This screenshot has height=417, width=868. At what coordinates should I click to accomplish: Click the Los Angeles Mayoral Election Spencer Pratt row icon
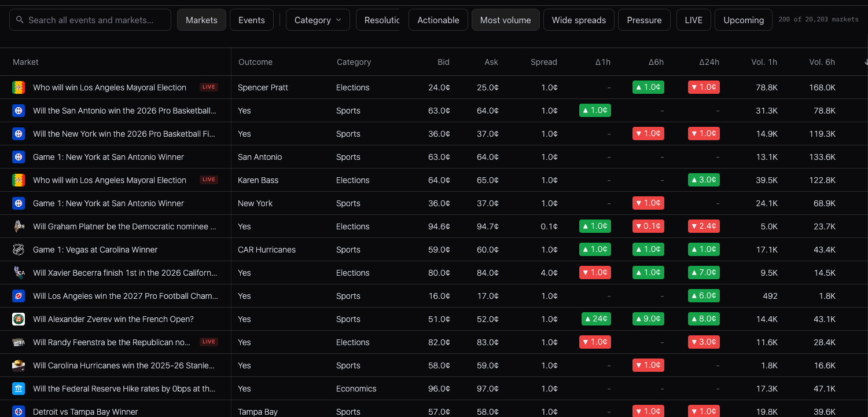click(19, 87)
